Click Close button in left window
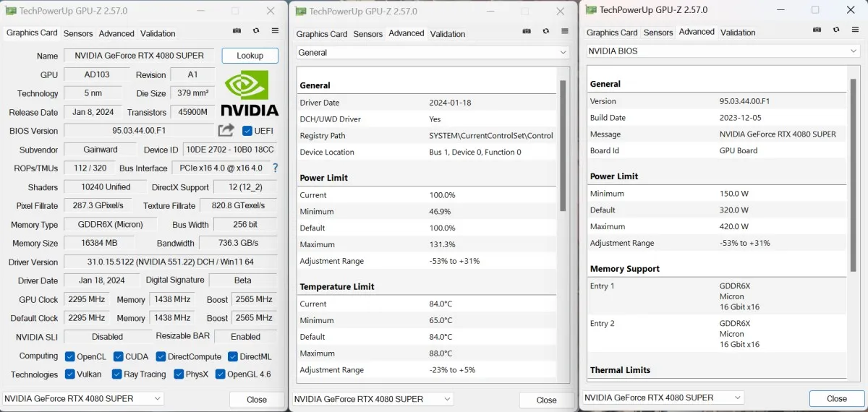The image size is (868, 412). (257, 399)
